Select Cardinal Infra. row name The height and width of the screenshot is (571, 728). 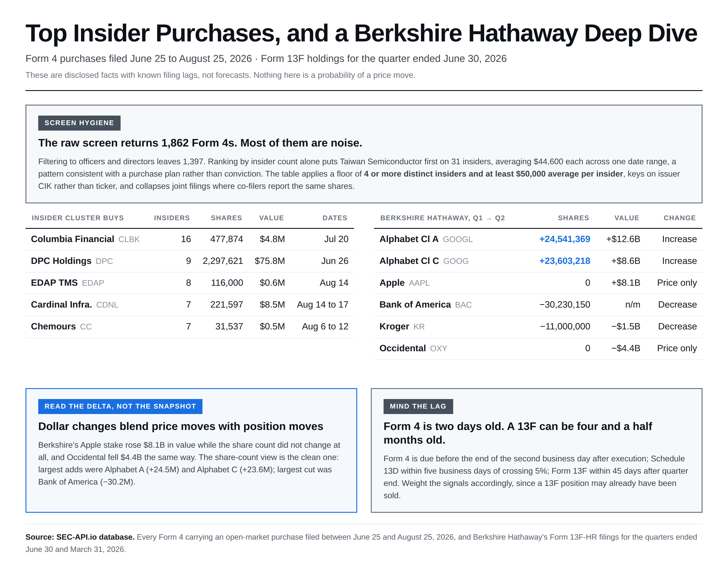[61, 305]
